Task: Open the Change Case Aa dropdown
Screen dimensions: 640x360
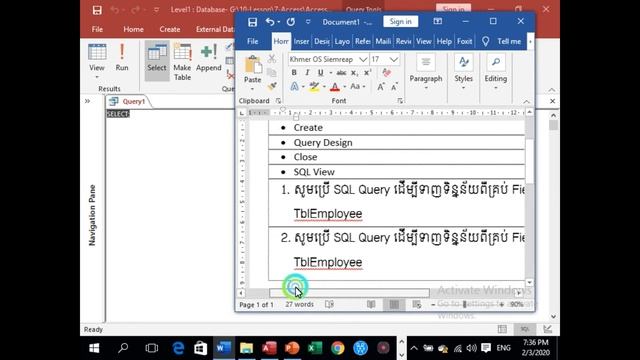Action: point(358,87)
